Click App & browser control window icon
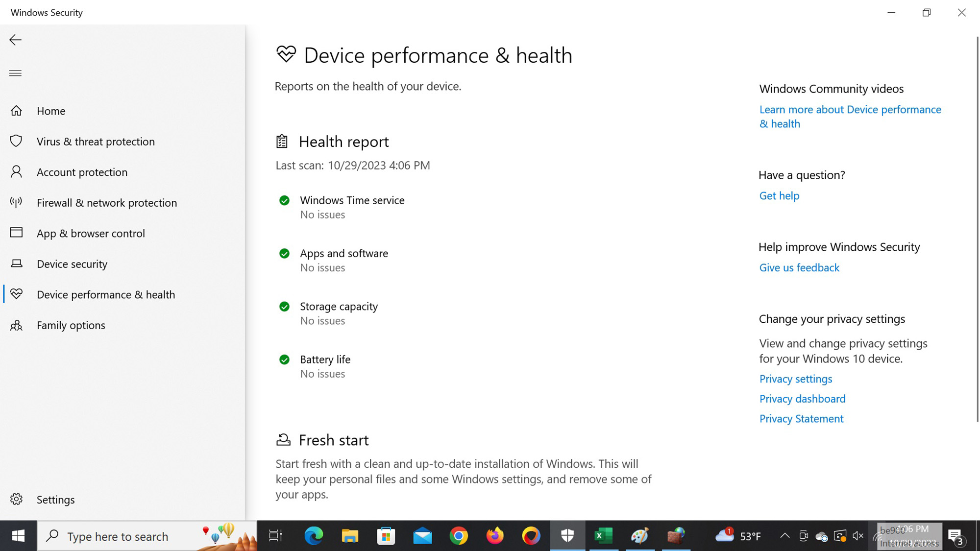This screenshot has height=551, width=980. [x=16, y=233]
